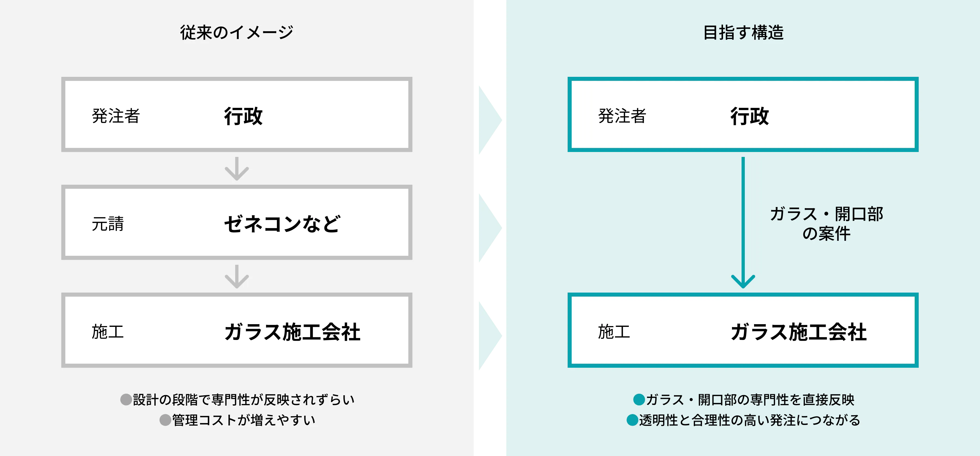Click the gray arrow between 行政 and ゼネコンなど
Screen dimensions: 980x456
coord(237,169)
